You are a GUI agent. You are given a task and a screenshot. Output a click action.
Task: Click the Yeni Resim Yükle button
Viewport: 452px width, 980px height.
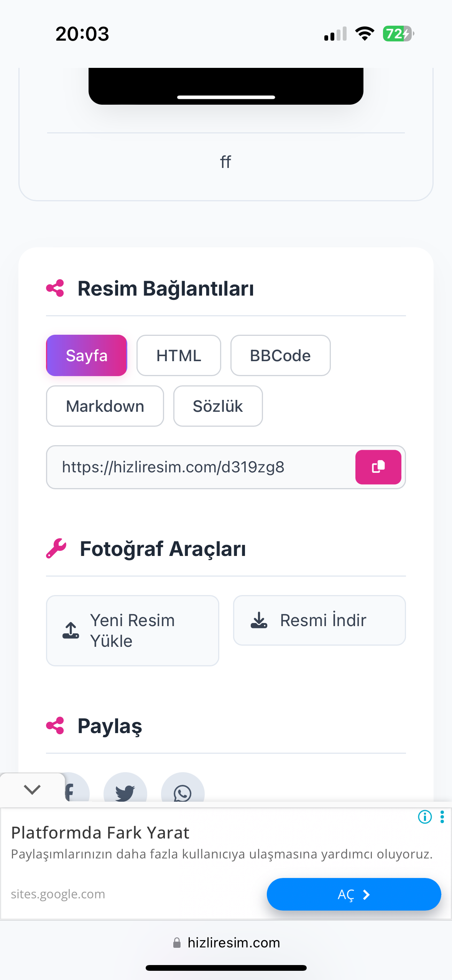pyautogui.click(x=133, y=631)
